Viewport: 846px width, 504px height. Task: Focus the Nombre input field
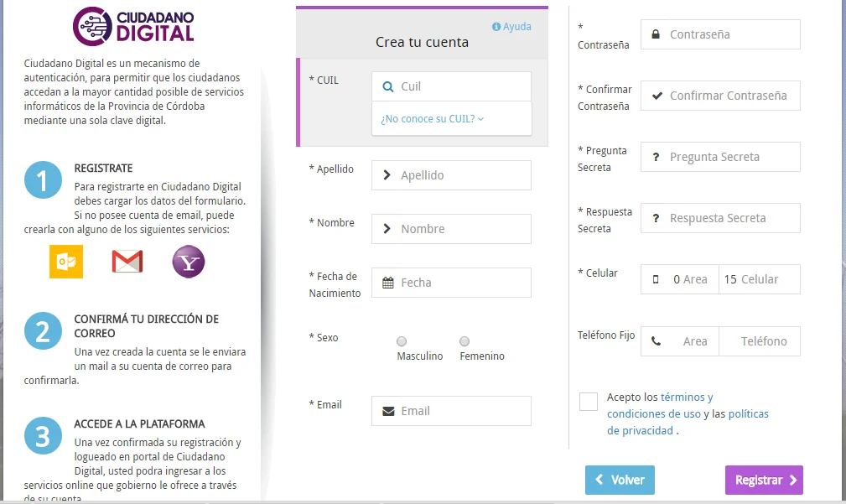pyautogui.click(x=451, y=229)
